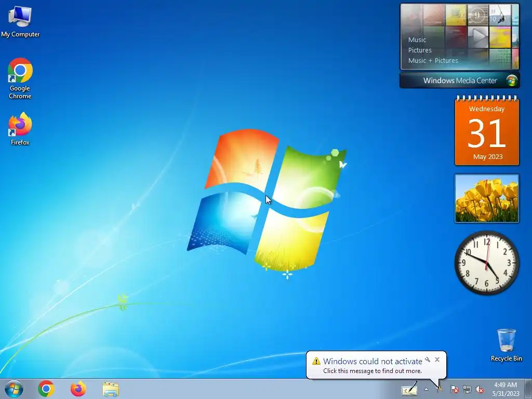This screenshot has width=532, height=399.
Task: Launch Firefox from the taskbar
Action: (78, 389)
